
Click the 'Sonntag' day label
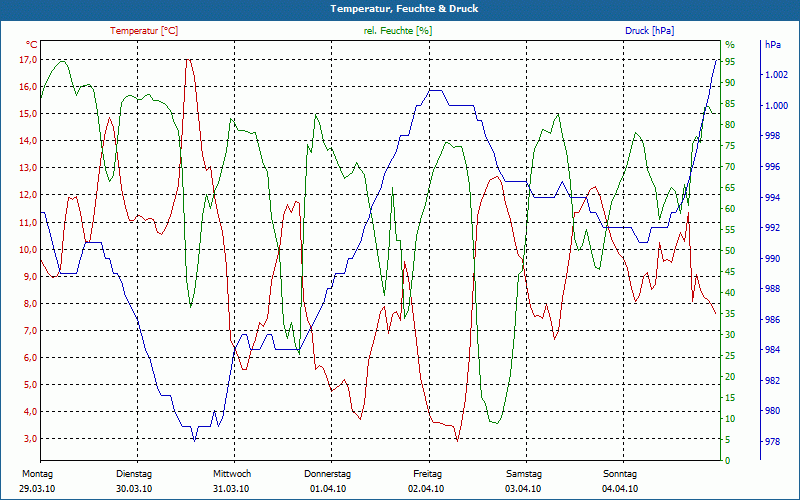[x=620, y=474]
